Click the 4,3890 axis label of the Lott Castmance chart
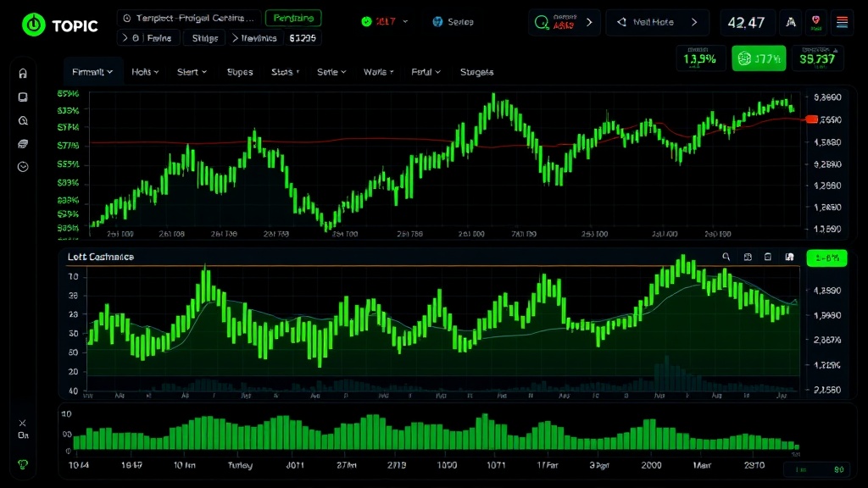The width and height of the screenshot is (868, 488). 827,291
